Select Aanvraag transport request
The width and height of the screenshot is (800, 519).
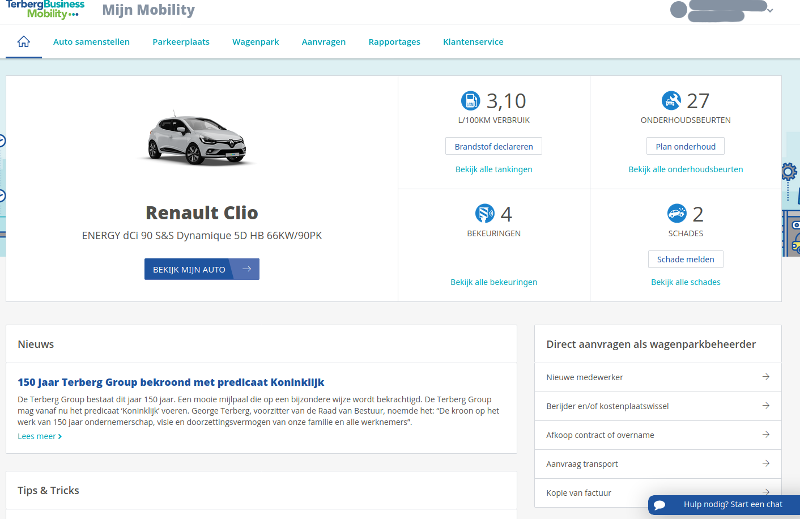coord(658,464)
